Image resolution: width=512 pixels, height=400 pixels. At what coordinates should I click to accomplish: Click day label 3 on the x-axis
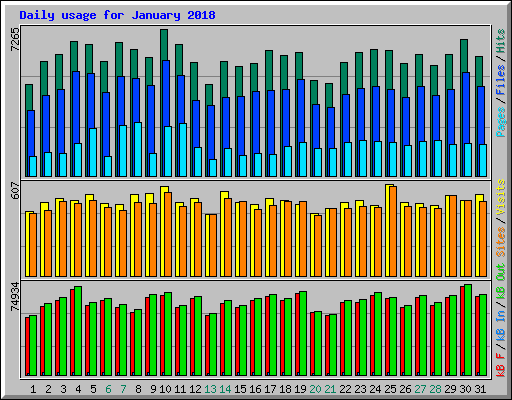point(63,389)
